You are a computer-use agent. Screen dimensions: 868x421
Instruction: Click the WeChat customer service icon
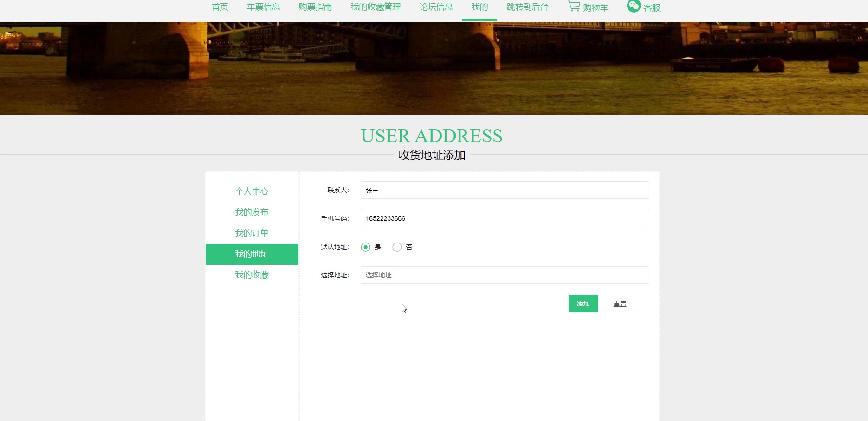634,6
